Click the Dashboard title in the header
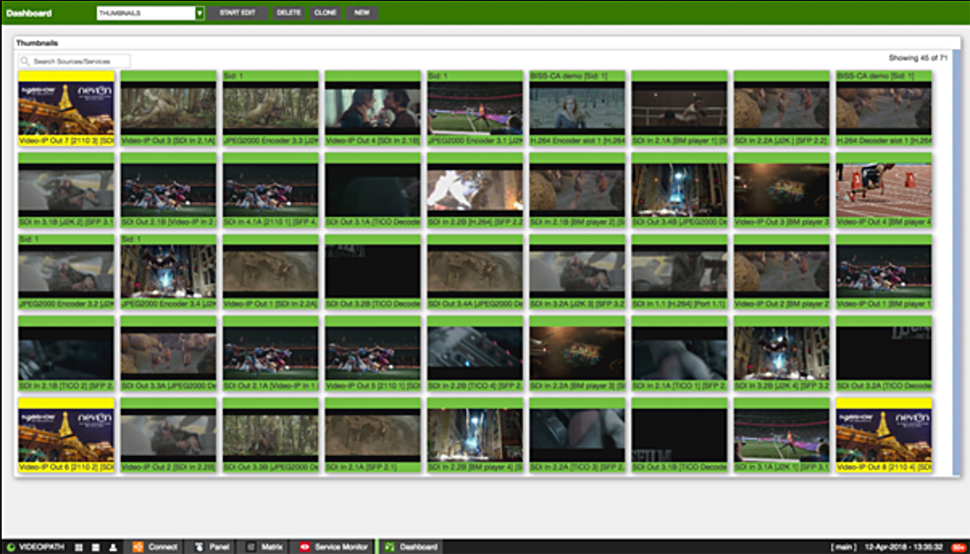Viewport: 970px width, 554px height. pos(29,13)
